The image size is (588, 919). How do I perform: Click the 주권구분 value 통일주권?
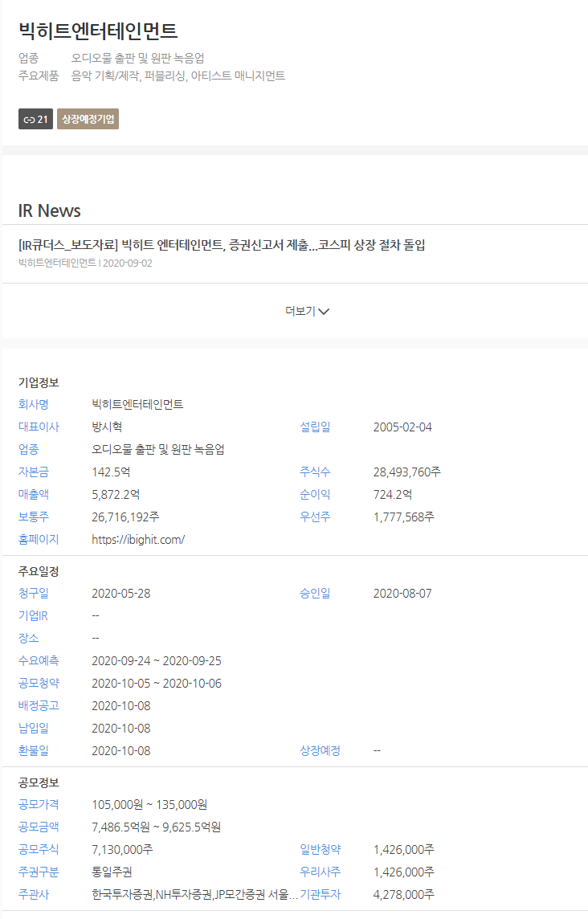tap(112, 872)
